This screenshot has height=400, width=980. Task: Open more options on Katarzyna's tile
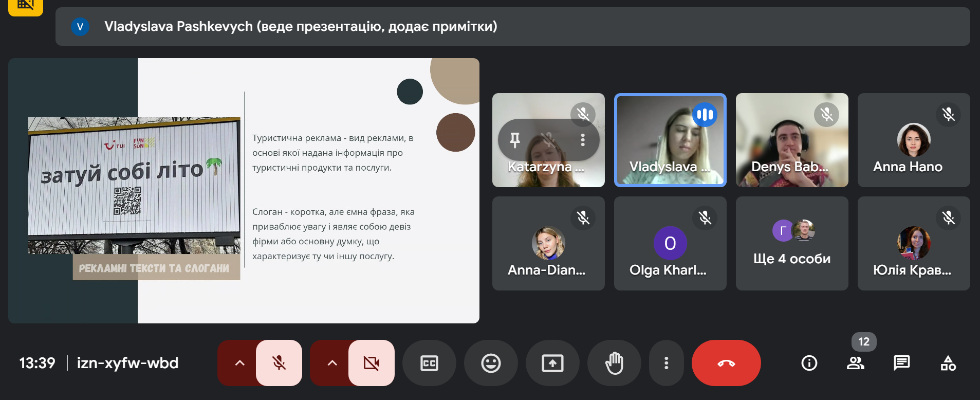tap(583, 139)
